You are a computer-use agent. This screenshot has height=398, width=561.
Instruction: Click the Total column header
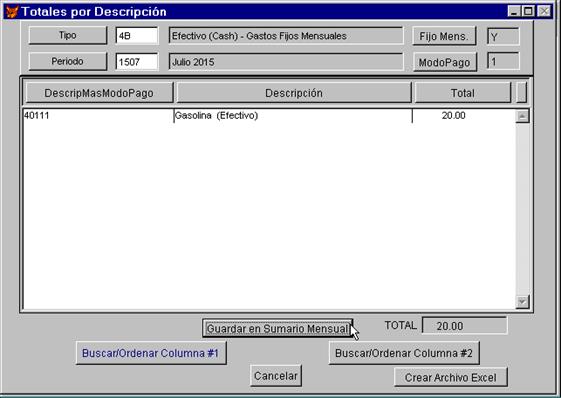(463, 93)
